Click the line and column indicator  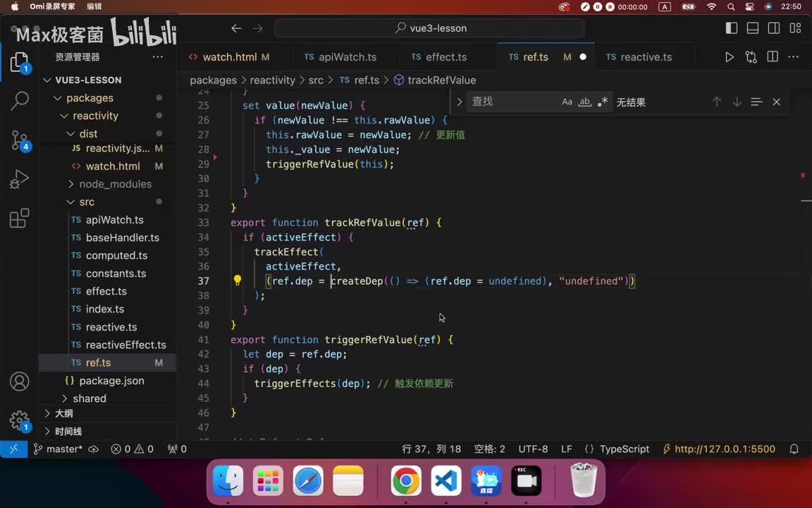431,449
